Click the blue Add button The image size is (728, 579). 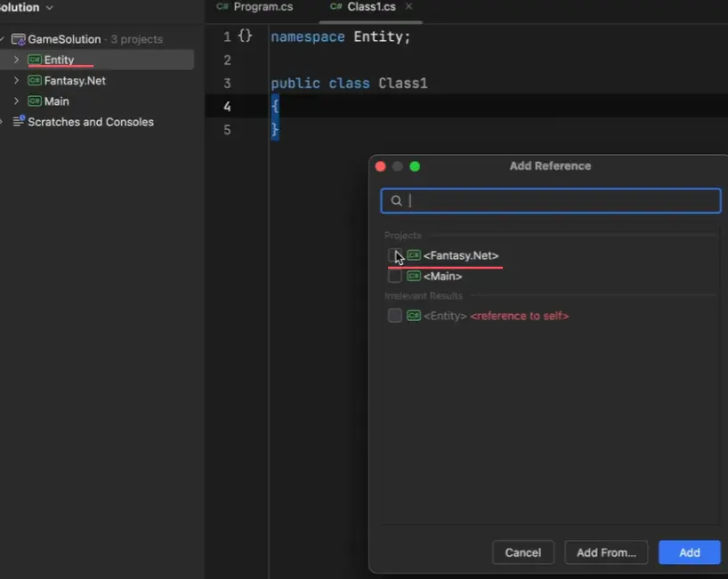[690, 552]
